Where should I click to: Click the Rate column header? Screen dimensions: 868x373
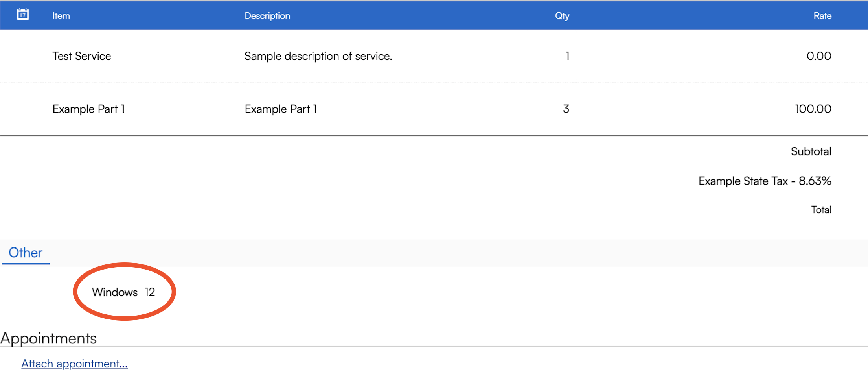click(822, 16)
